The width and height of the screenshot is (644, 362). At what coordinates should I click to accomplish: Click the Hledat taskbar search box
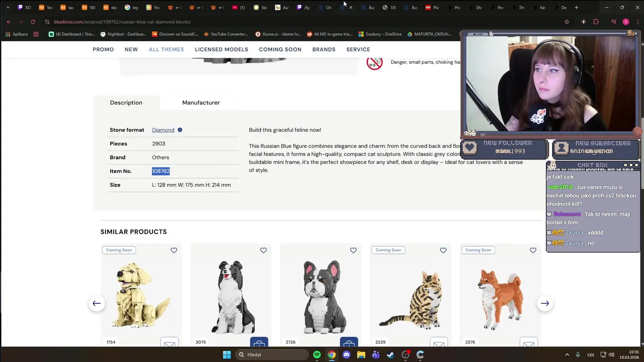click(272, 354)
